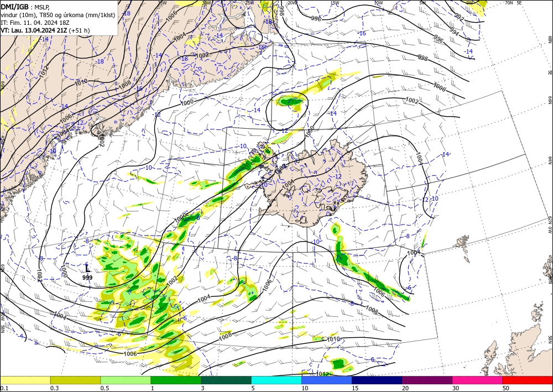The width and height of the screenshot is (553, 392).
Task: Click the '0.1' legend value
Action: coord(4,388)
